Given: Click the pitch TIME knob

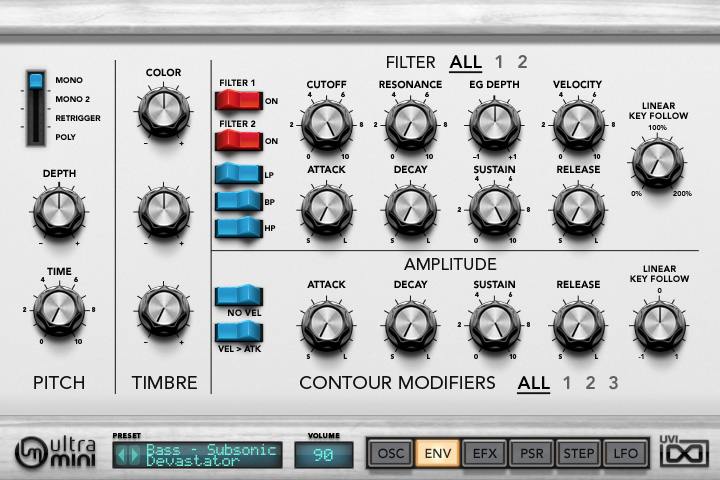Looking at the screenshot, I should pyautogui.click(x=59, y=309).
